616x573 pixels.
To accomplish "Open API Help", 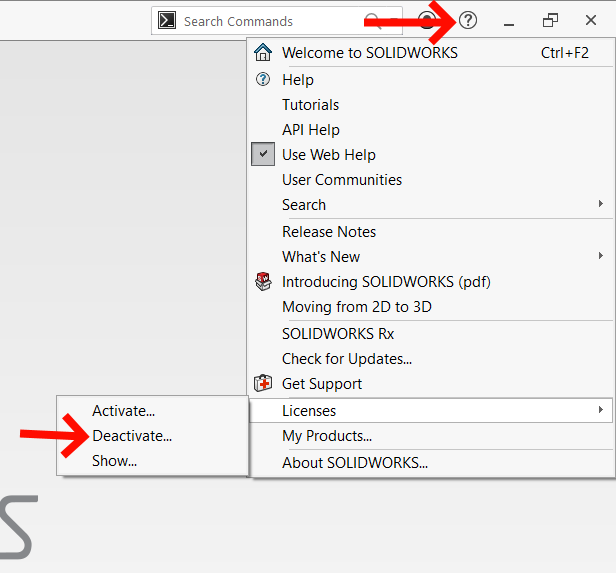I will click(311, 130).
